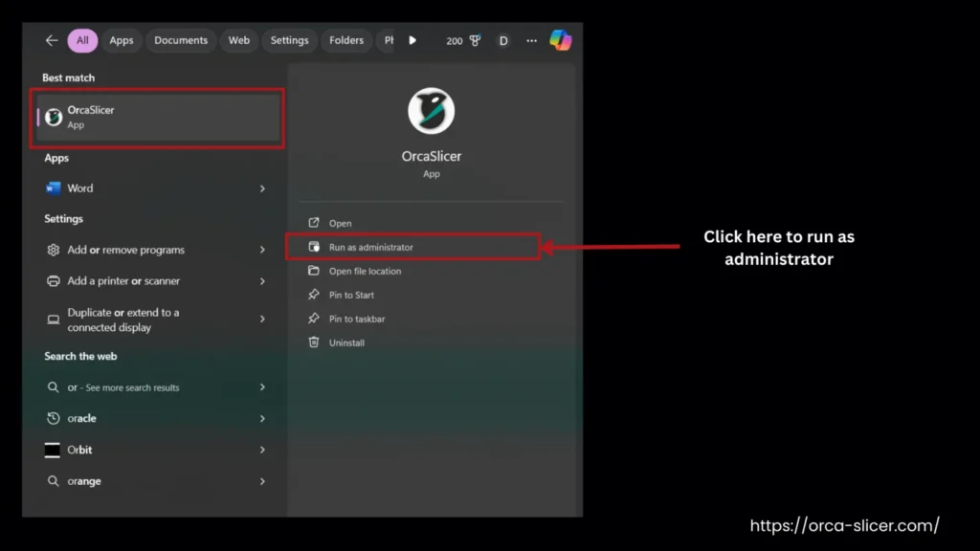Switch to the Apps filter tab
The height and width of the screenshot is (551, 980).
(122, 40)
